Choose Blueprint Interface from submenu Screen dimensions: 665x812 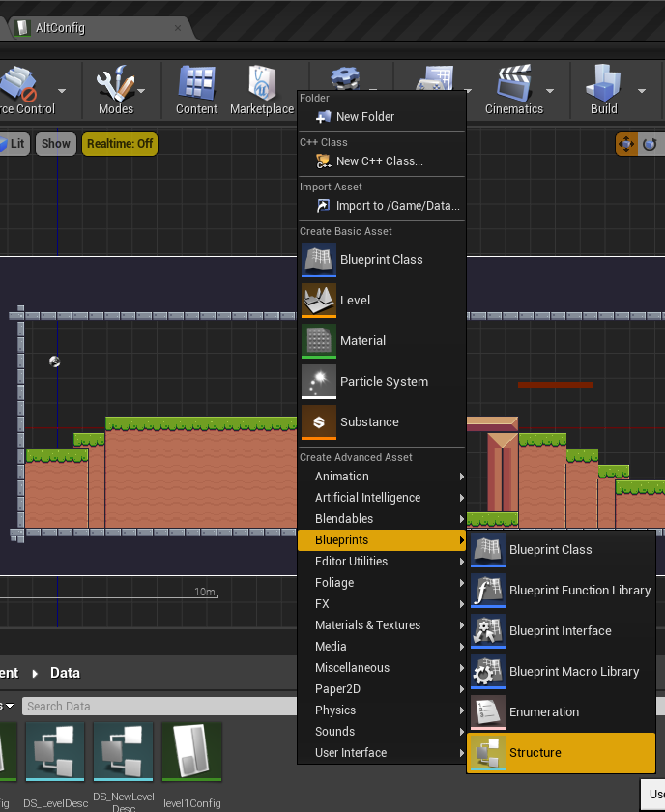coord(562,630)
